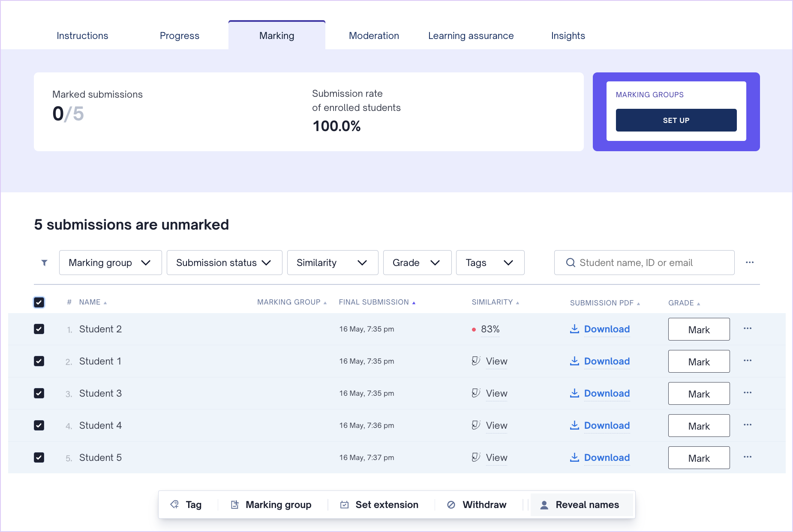Uncheck the Student 2 checkbox
The image size is (793, 532).
(39, 329)
